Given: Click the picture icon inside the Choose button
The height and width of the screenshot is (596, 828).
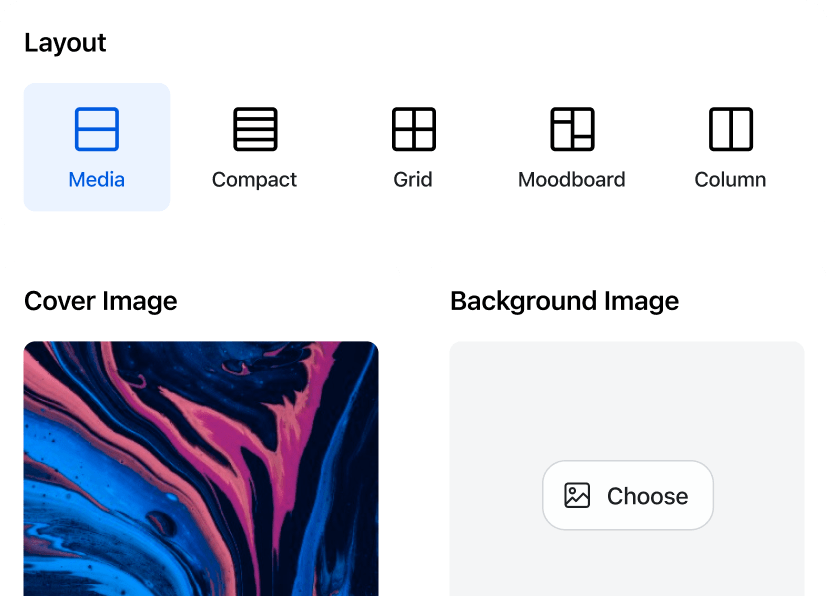Looking at the screenshot, I should click(x=575, y=495).
